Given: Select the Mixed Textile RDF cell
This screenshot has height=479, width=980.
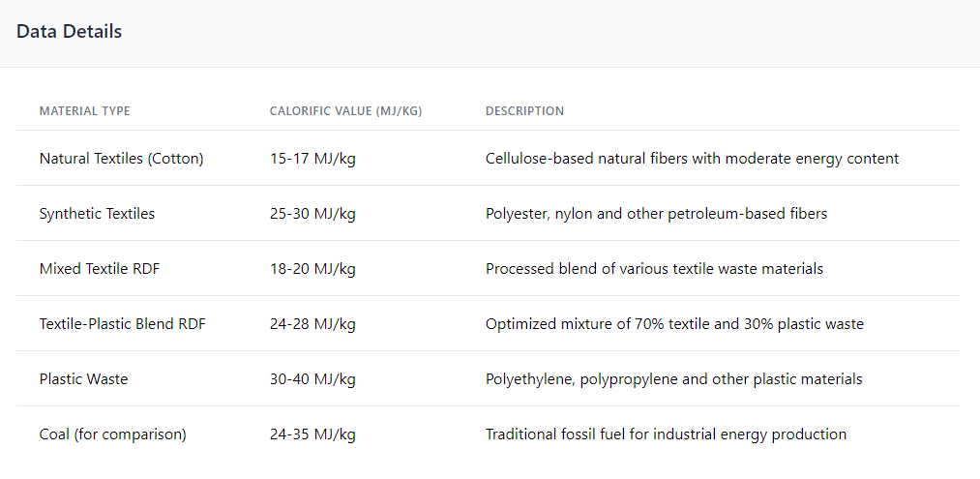Looking at the screenshot, I should click(x=100, y=269).
